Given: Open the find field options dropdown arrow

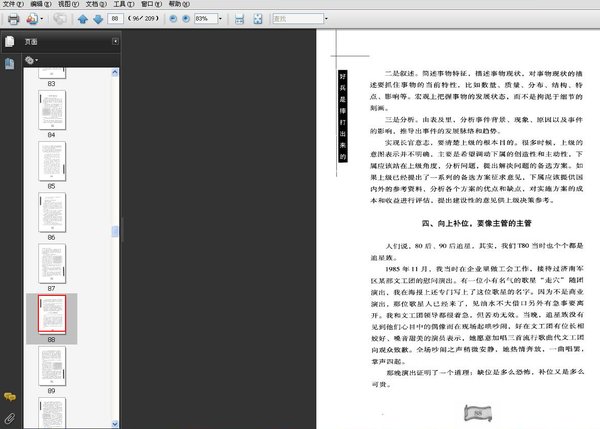Looking at the screenshot, I should (326, 18).
